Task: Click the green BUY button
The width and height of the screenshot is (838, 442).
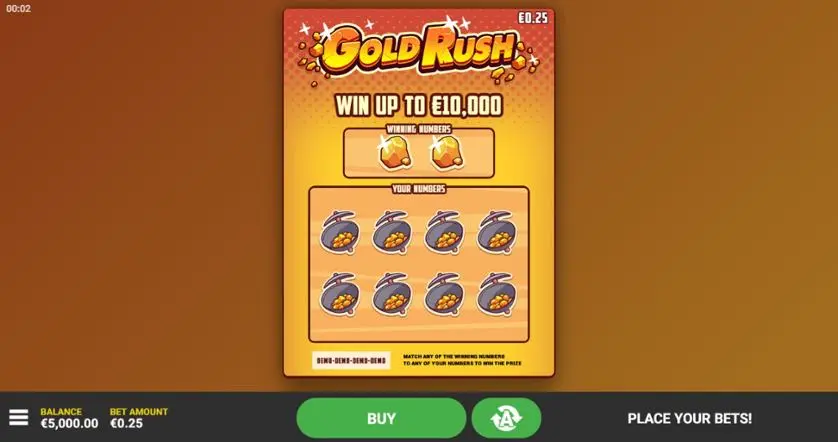Action: pyautogui.click(x=381, y=418)
